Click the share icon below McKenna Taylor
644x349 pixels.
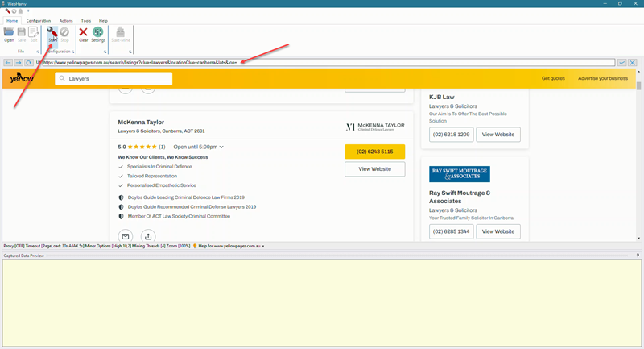(x=148, y=236)
